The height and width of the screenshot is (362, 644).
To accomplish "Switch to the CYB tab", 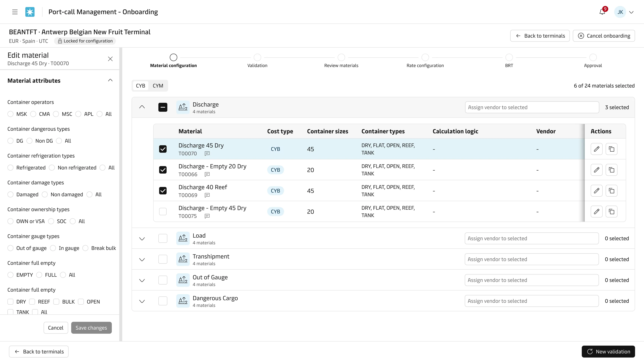I will pyautogui.click(x=141, y=86).
